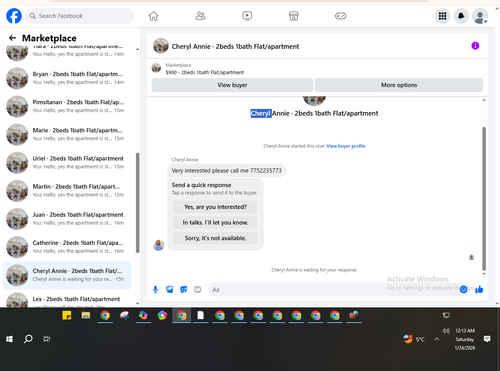Click the Facebook logo
500x371 pixels.
click(x=14, y=16)
